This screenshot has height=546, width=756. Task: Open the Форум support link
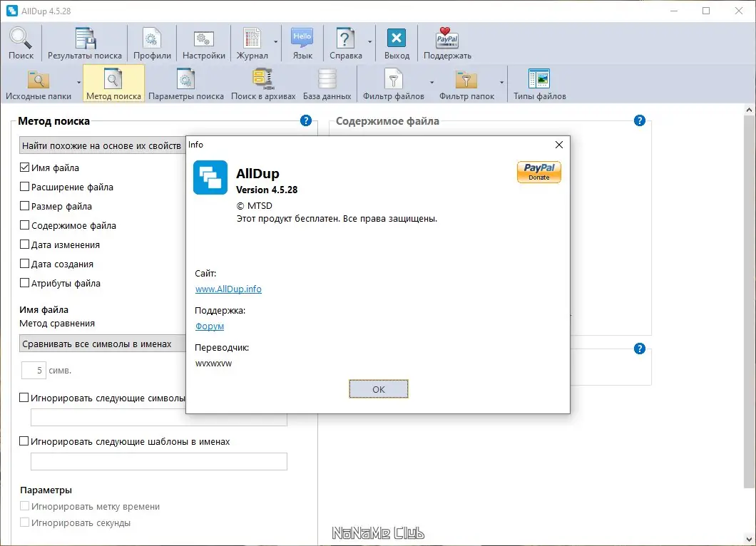[x=209, y=326]
